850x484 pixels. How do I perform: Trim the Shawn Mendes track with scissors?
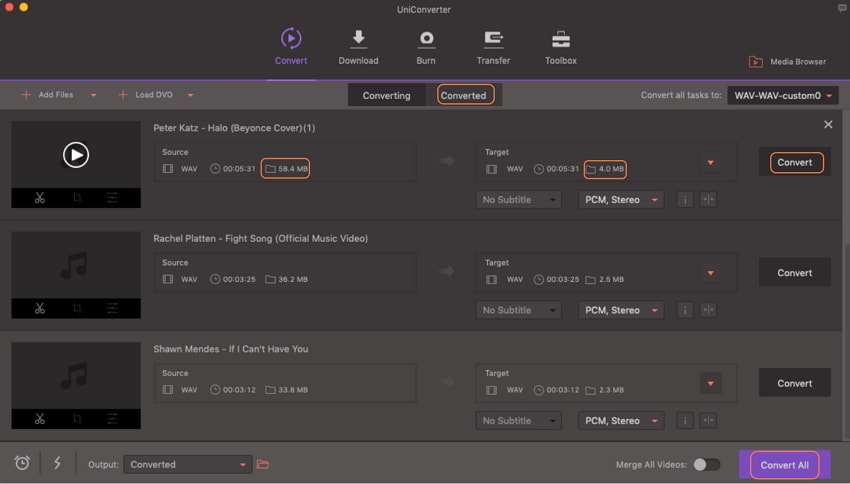pos(40,419)
